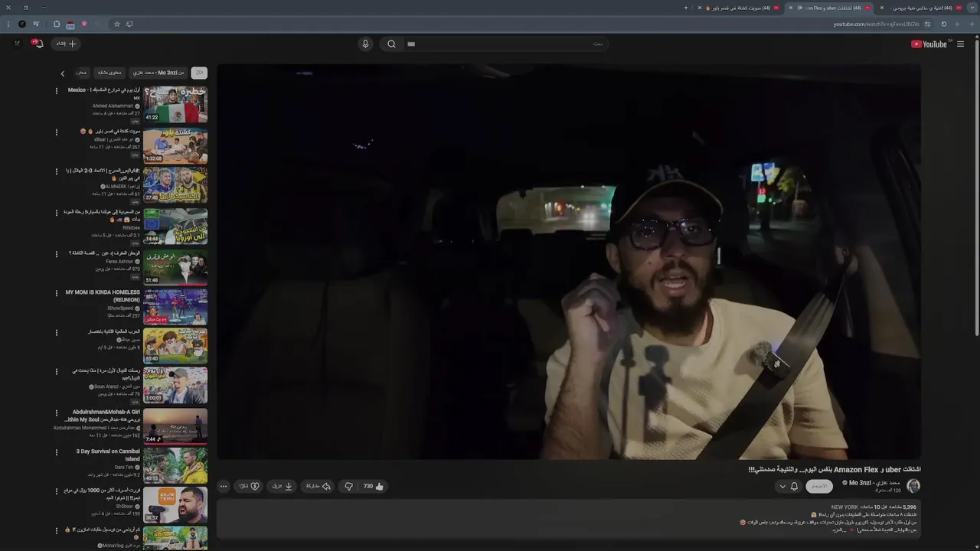Switch to the rightmost YouTube (44) browser tab
This screenshot has width=980, height=551.
(919, 8)
